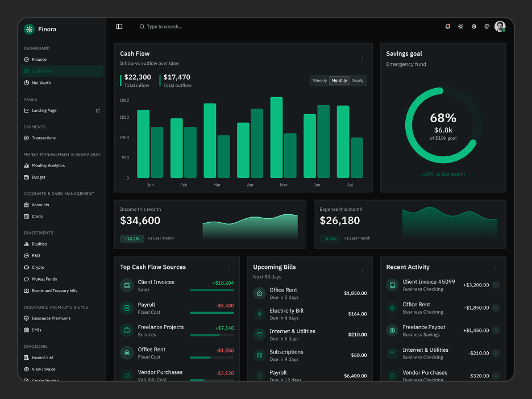Click the -8.4% expense badge

point(330,239)
